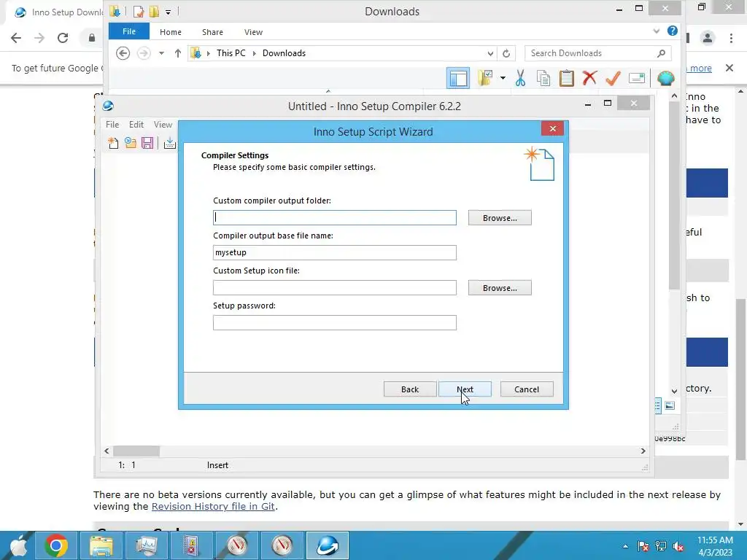This screenshot has width=747, height=560.
Task: Click the Search Downloads box
Action: pyautogui.click(x=598, y=53)
